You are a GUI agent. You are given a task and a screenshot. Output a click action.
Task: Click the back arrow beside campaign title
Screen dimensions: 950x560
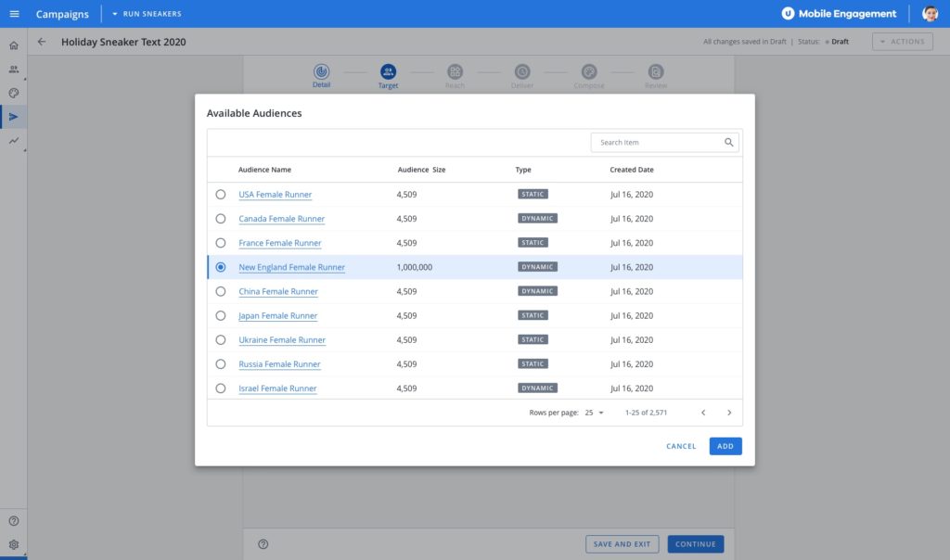click(x=41, y=42)
